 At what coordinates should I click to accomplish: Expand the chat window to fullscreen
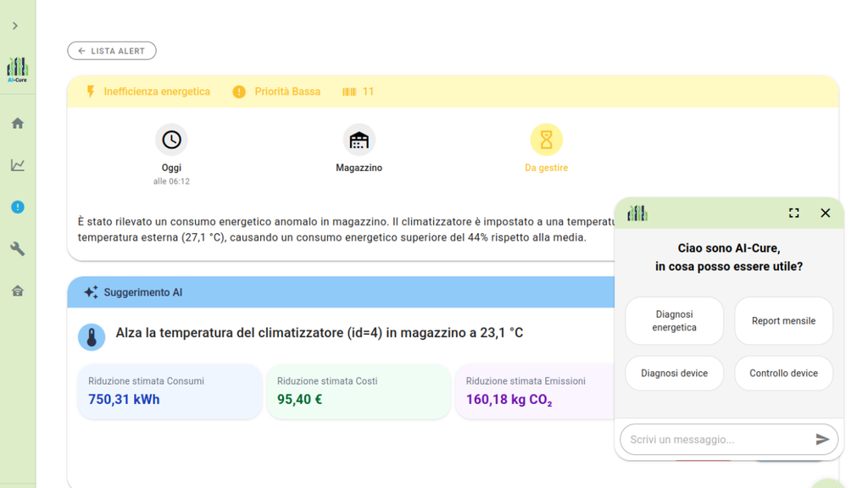[x=793, y=213]
